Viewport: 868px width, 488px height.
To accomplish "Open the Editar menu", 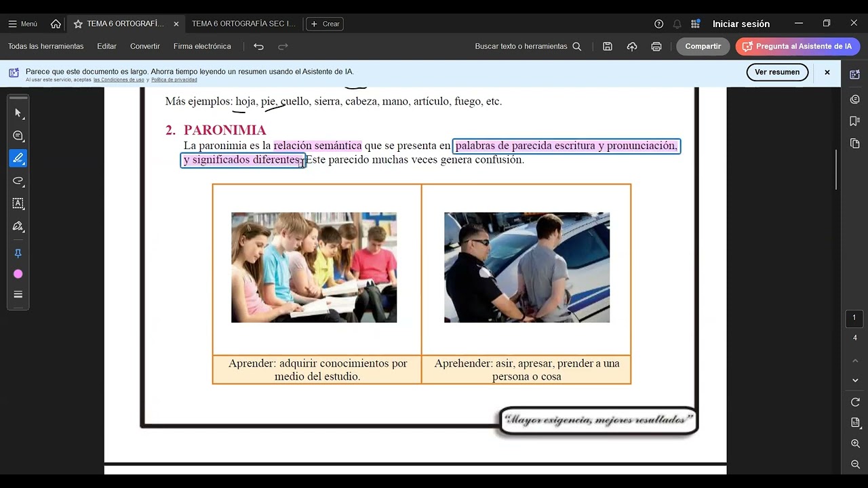I will tap(106, 46).
